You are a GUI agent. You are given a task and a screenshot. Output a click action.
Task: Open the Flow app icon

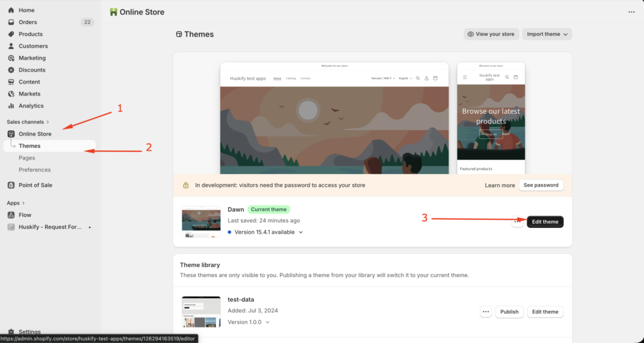tap(11, 215)
